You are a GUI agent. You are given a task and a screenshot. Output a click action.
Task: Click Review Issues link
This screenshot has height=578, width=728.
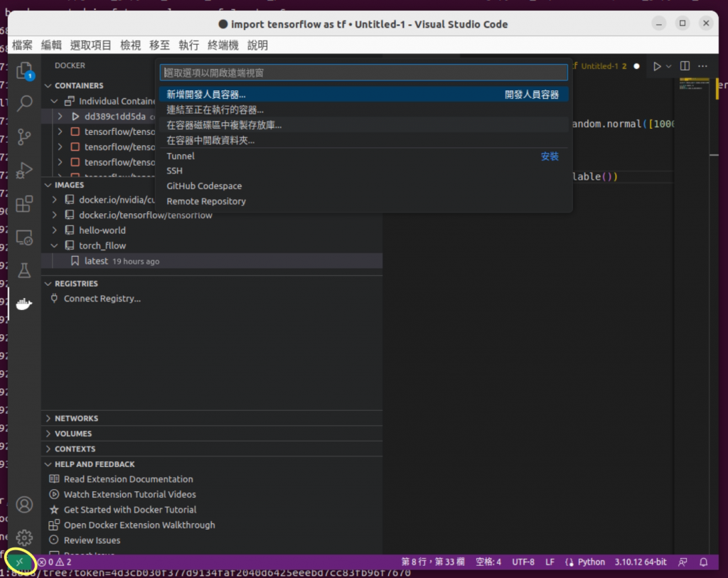click(x=92, y=540)
